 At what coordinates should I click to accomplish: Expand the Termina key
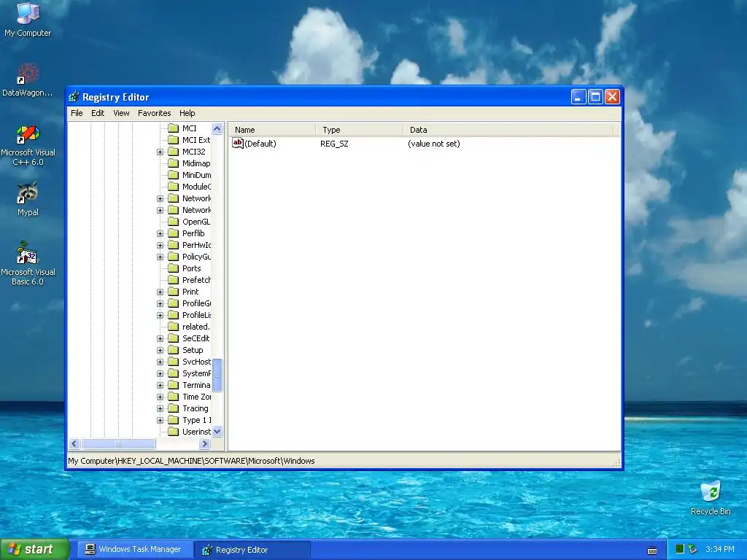coord(160,385)
